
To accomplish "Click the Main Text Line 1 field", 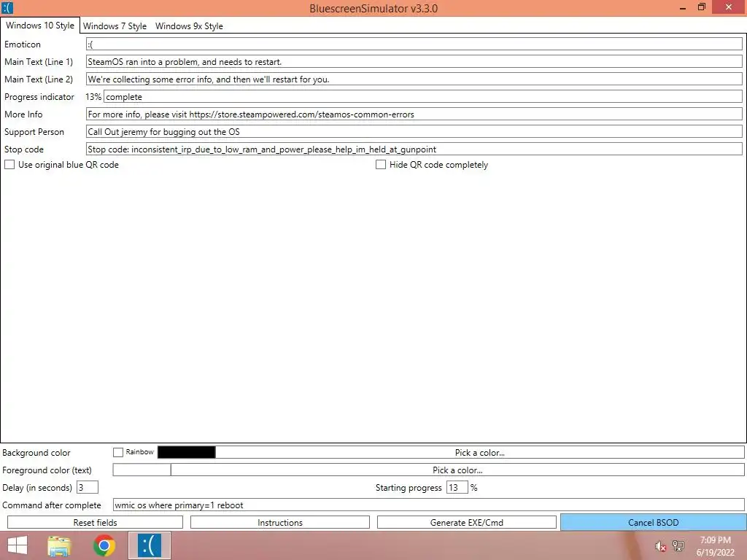I will (x=414, y=62).
